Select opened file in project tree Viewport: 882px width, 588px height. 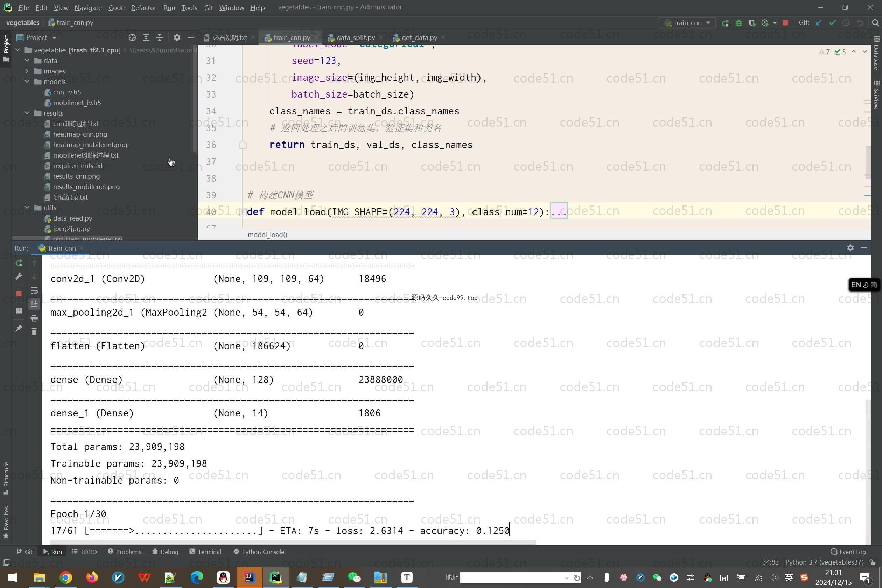click(x=132, y=37)
